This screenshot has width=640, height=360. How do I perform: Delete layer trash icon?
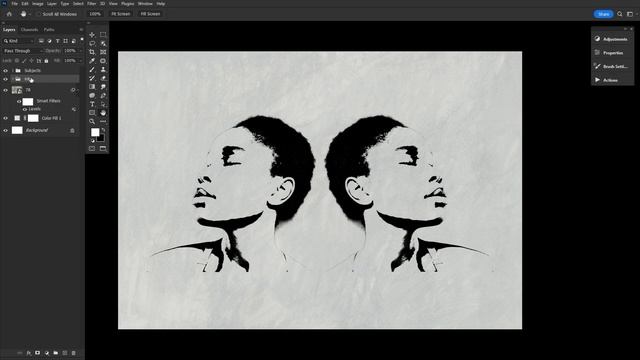pyautogui.click(x=73, y=353)
